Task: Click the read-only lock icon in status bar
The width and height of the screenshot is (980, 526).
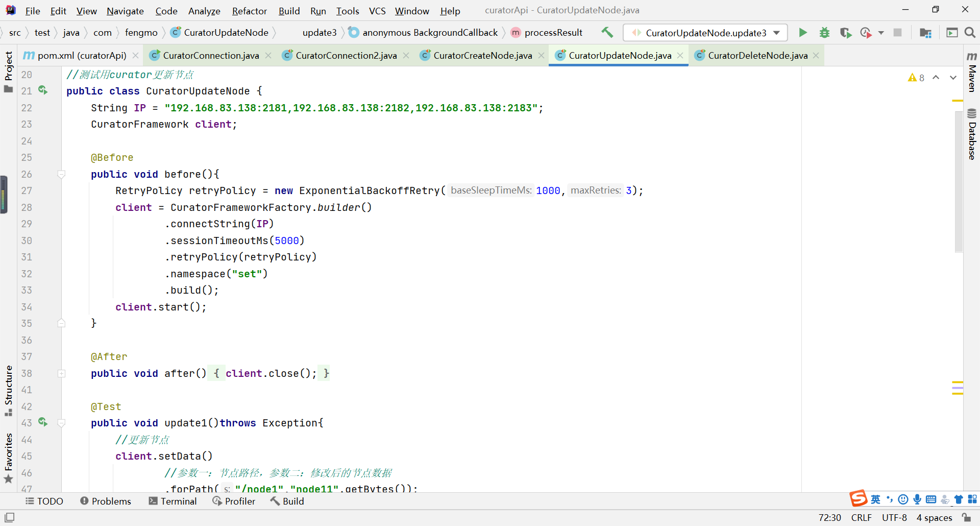Action: coord(967,517)
